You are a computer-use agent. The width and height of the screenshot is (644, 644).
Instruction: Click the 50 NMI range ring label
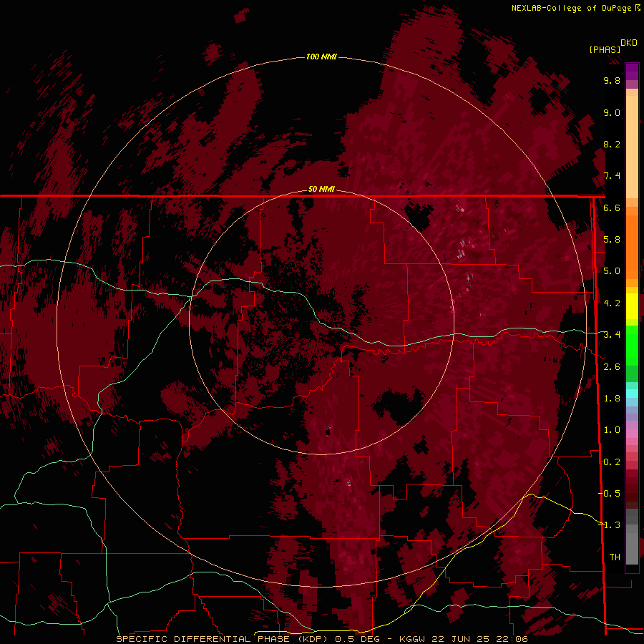coord(321,189)
